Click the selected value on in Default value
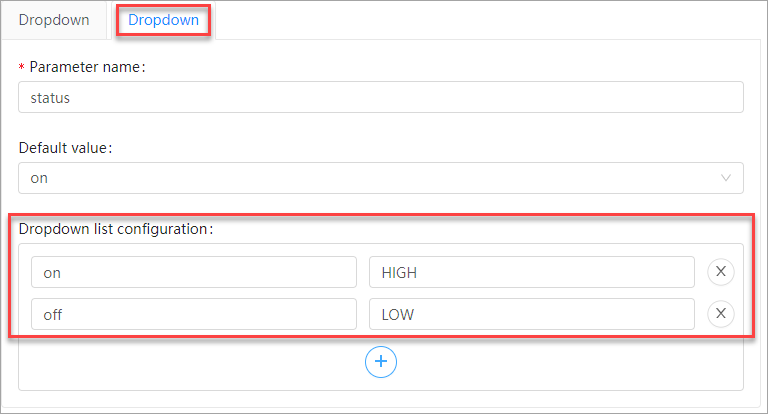 point(39,178)
